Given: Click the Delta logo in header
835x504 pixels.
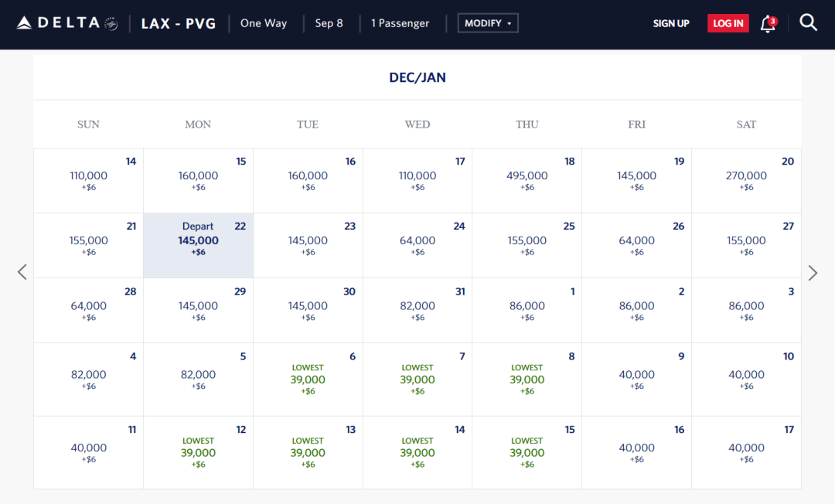Looking at the screenshot, I should (66, 23).
